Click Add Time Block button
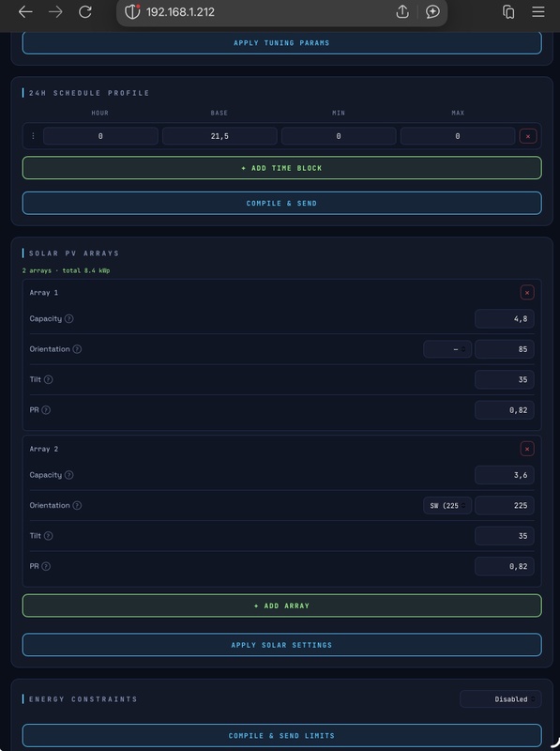 (x=282, y=168)
